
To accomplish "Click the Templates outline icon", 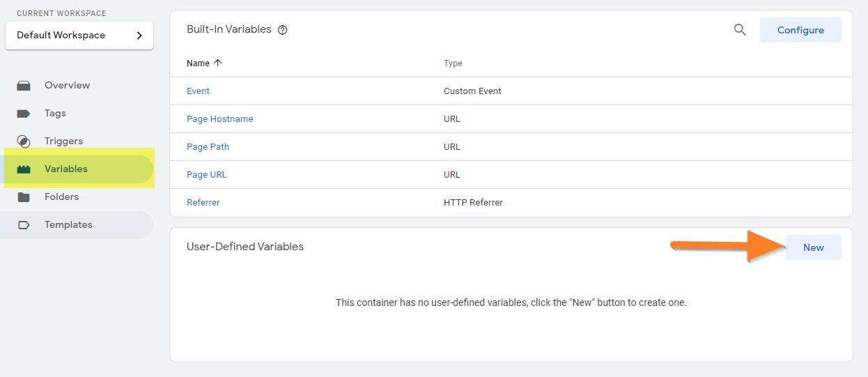I will pos(24,225).
